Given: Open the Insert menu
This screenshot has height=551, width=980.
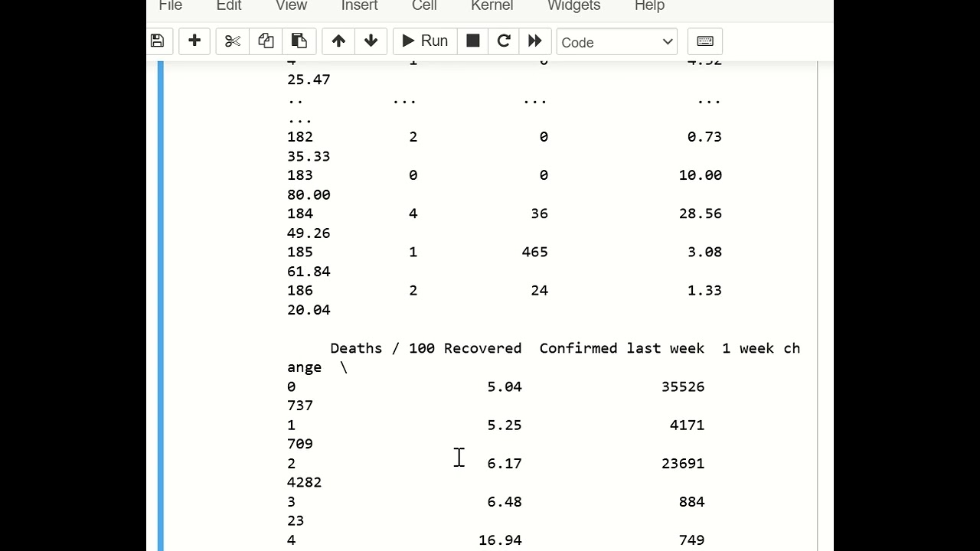Looking at the screenshot, I should coord(359,6).
